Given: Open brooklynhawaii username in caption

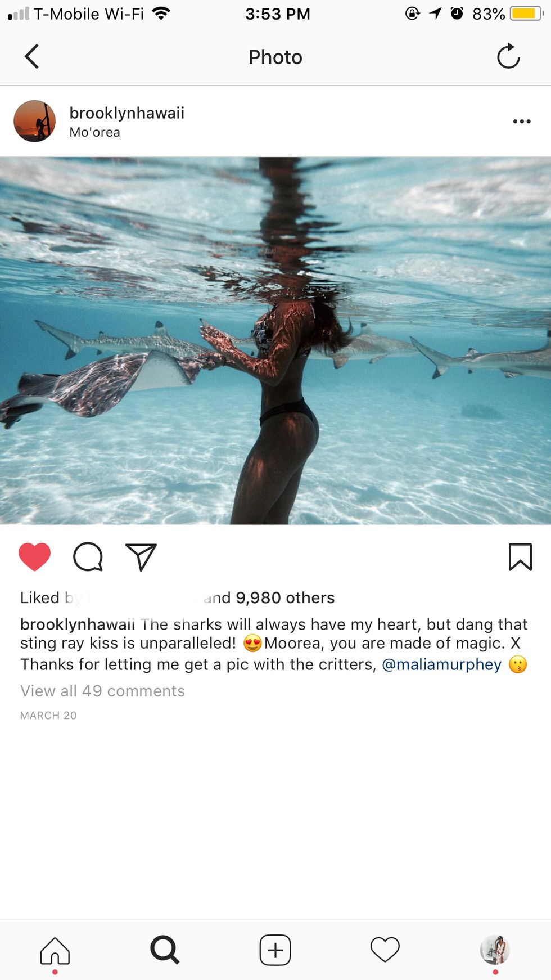Looking at the screenshot, I should [x=78, y=624].
